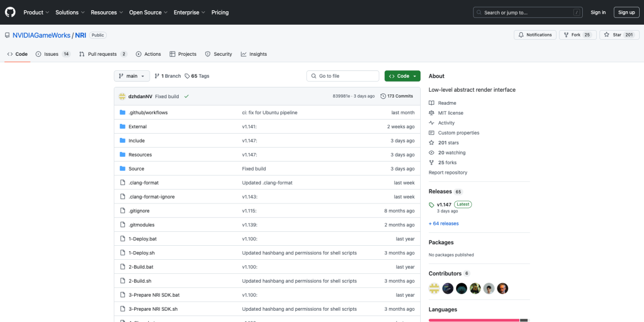644x322 pixels.
Task: Click the first contributor avatar
Action: (434, 288)
